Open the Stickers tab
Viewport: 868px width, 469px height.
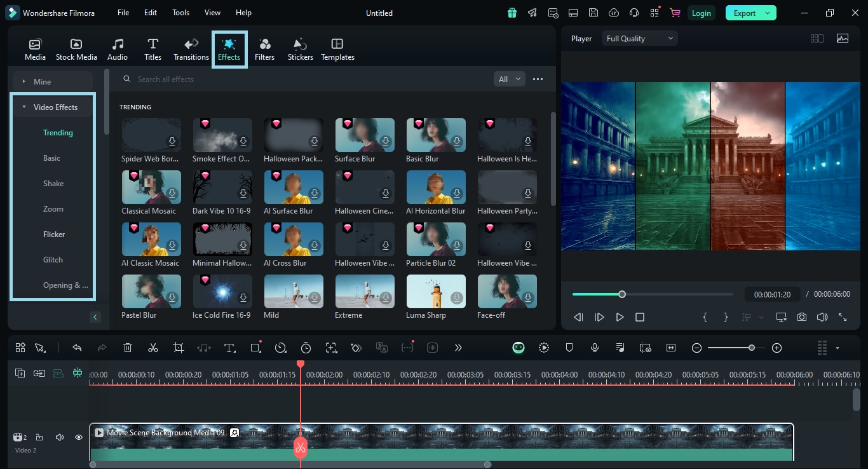(x=300, y=49)
